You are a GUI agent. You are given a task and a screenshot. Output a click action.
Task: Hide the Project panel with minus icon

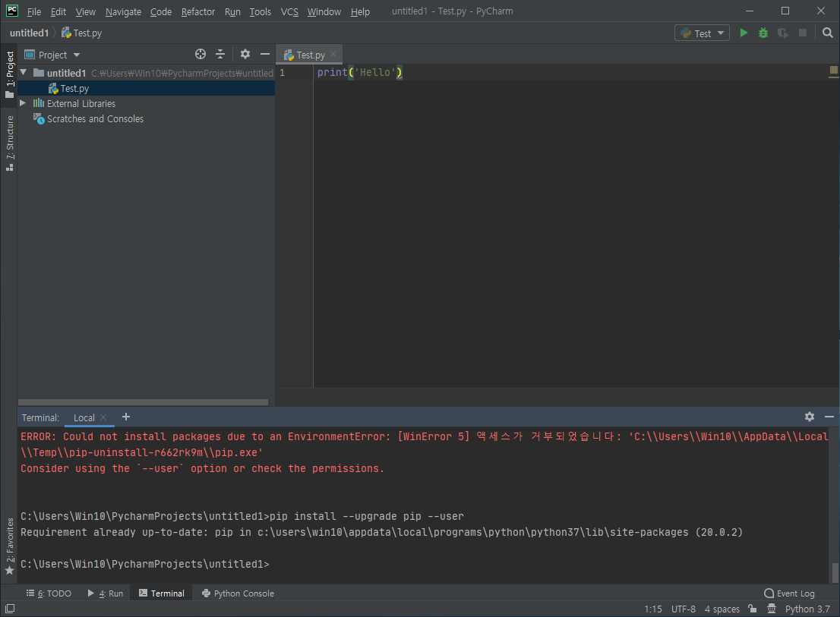pyautogui.click(x=264, y=54)
